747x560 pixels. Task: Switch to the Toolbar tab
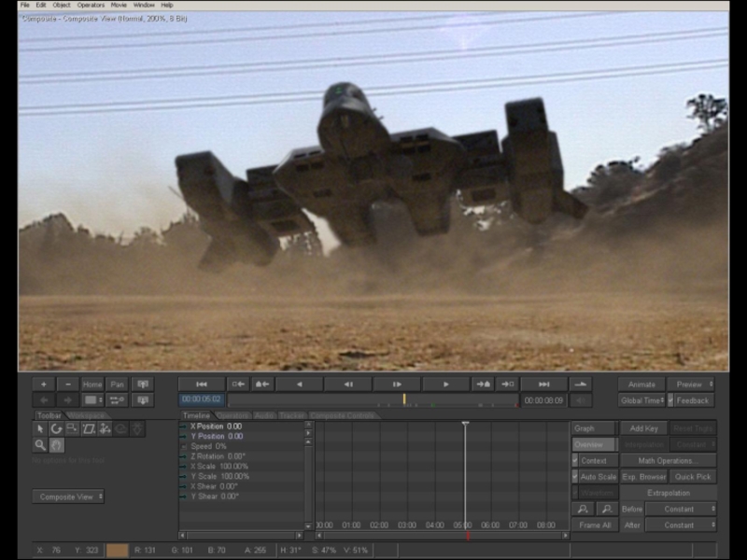(x=49, y=415)
